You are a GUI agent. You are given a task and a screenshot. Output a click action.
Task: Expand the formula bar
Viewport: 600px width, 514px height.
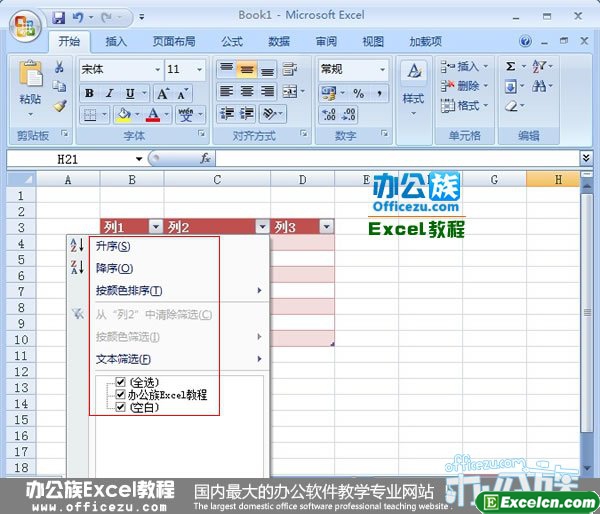click(x=586, y=158)
